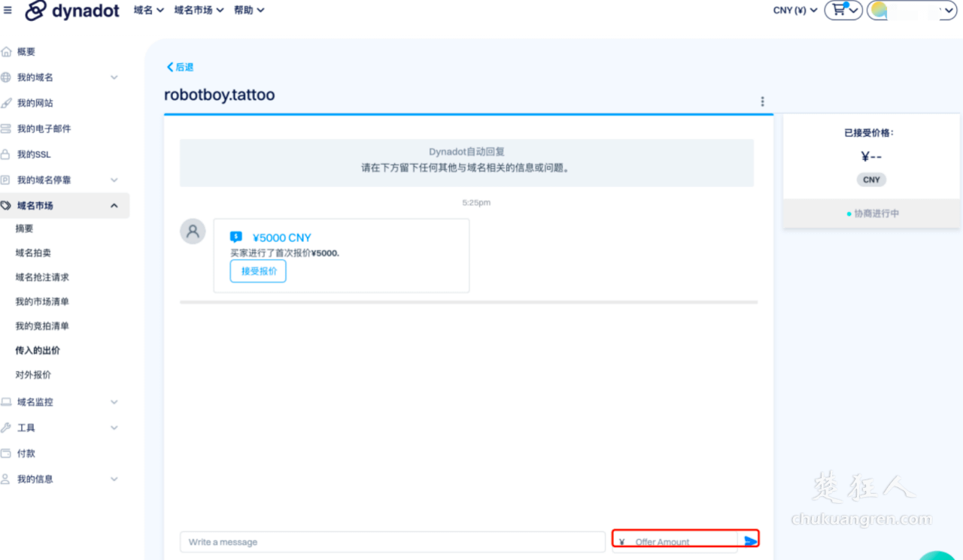Viewport: 963px width, 560px height.
Task: Expand the 我的域名 sidebar section
Action: pyautogui.click(x=114, y=77)
